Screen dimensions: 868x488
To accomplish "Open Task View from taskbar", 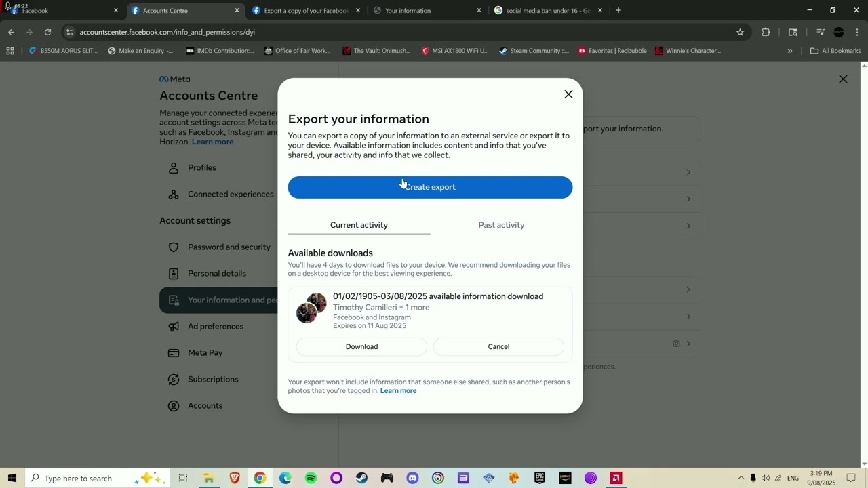I will pos(183,478).
